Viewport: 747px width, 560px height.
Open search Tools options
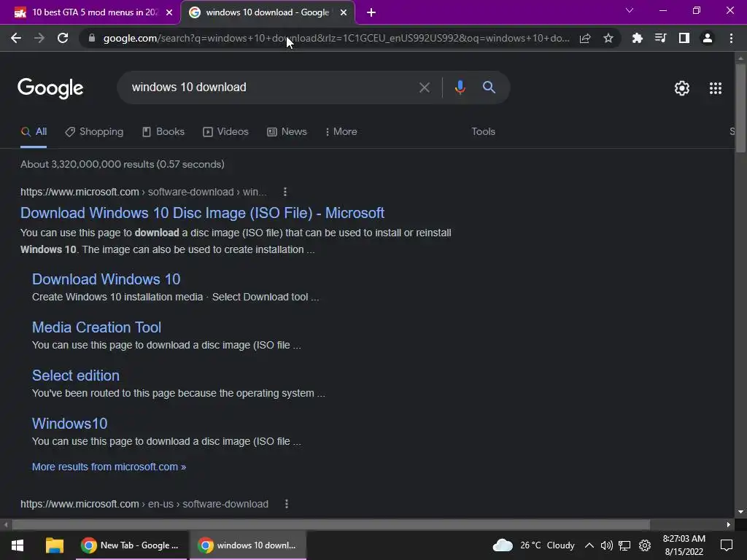coord(483,132)
